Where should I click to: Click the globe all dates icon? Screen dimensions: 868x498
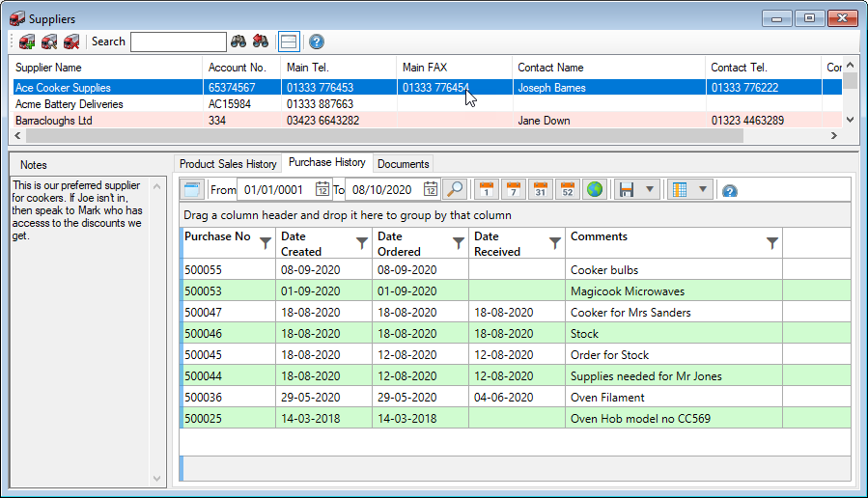pyautogui.click(x=595, y=189)
